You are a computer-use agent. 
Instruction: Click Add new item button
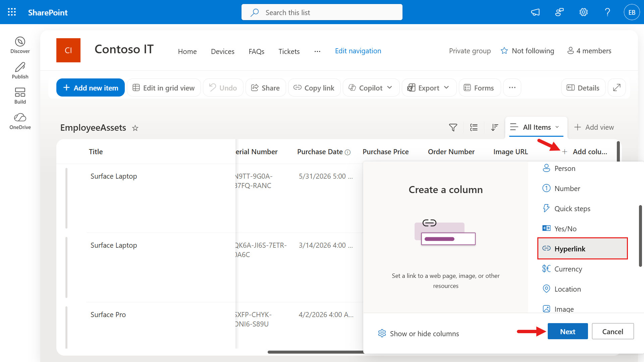point(91,88)
